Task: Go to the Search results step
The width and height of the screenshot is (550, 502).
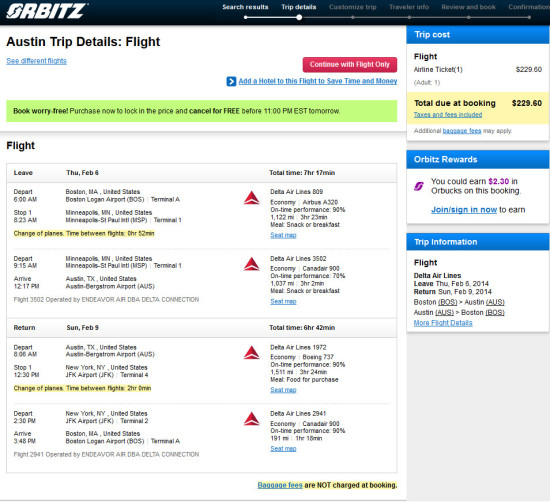Action: point(245,7)
